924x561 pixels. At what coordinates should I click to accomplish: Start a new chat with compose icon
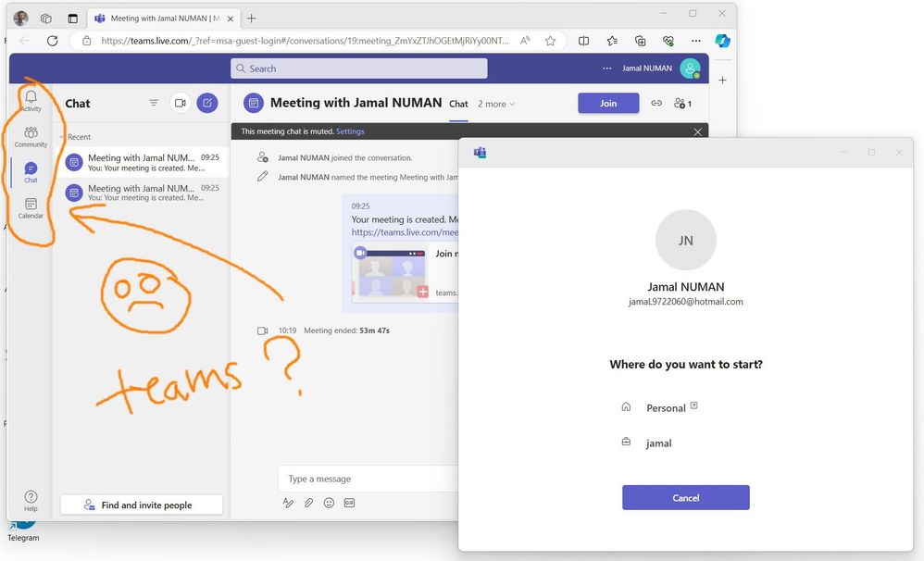(x=207, y=103)
